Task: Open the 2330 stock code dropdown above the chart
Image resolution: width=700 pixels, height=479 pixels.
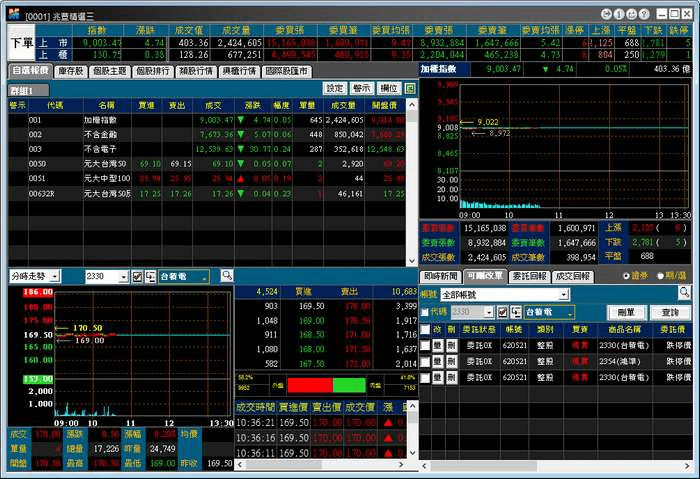Action: click(124, 275)
